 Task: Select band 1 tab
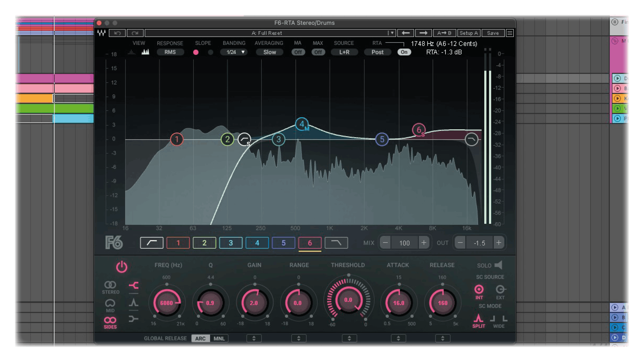coord(178,243)
